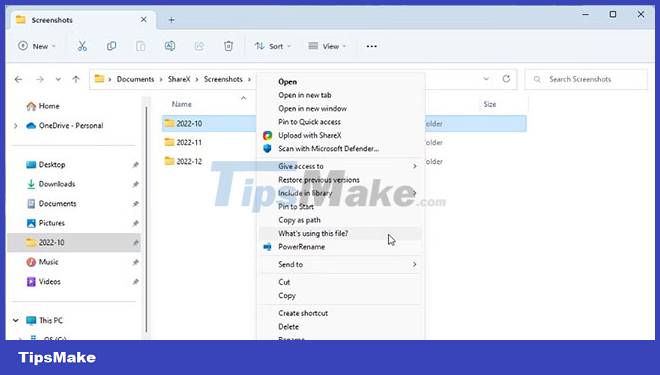Expand the Send to submenu
The image size is (660, 375).
click(415, 264)
